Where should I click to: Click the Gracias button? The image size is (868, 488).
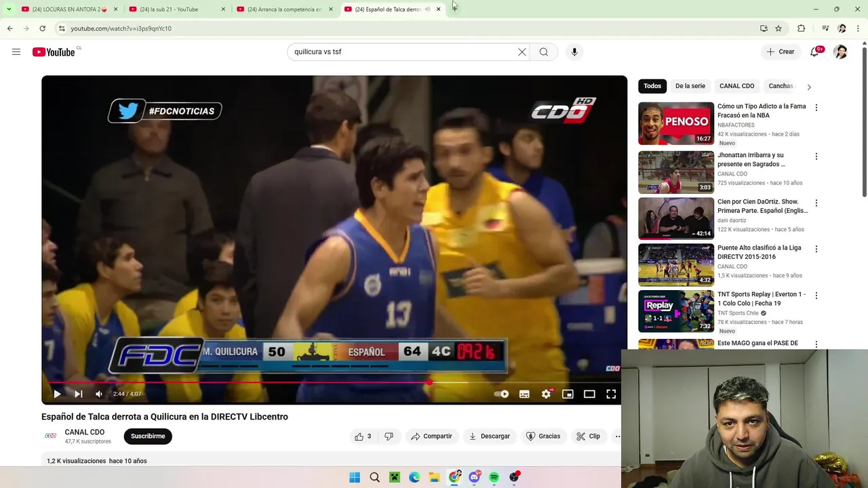pyautogui.click(x=543, y=436)
